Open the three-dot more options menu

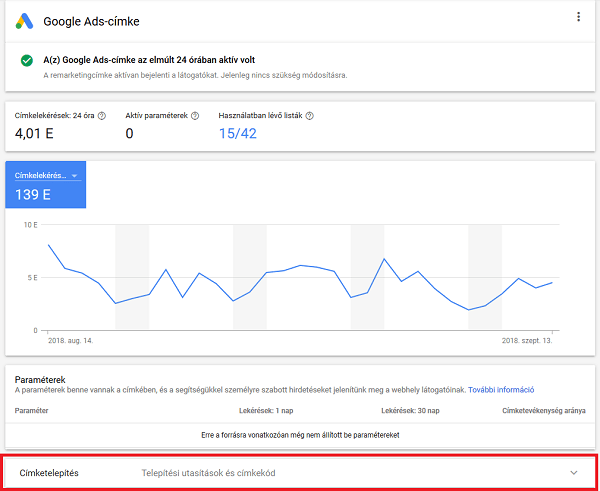point(578,17)
